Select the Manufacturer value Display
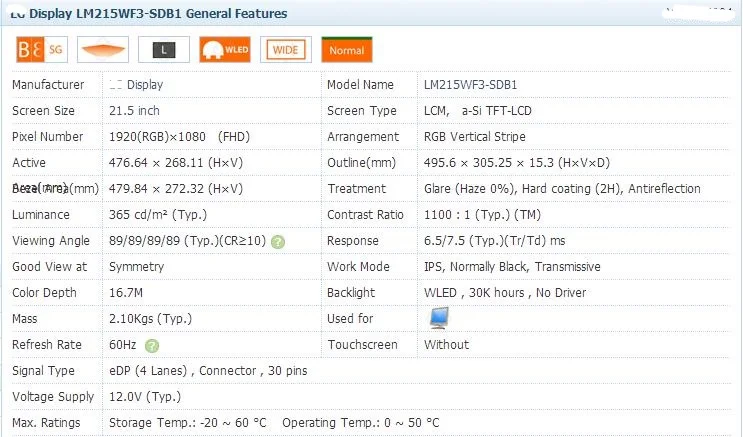The image size is (743, 437). (136, 85)
